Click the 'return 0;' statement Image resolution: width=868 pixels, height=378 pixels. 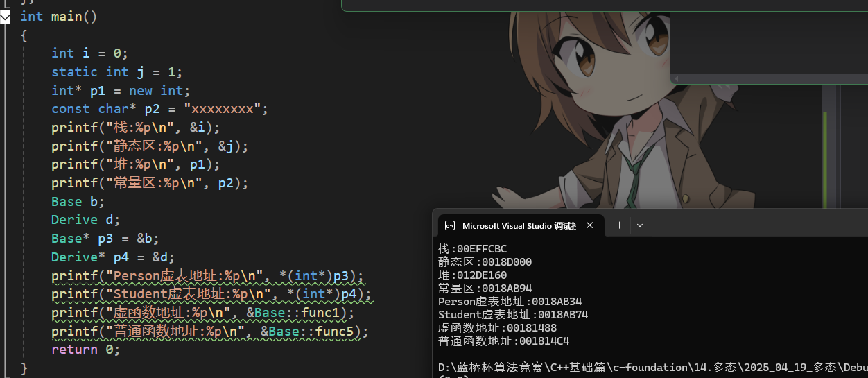tap(86, 350)
